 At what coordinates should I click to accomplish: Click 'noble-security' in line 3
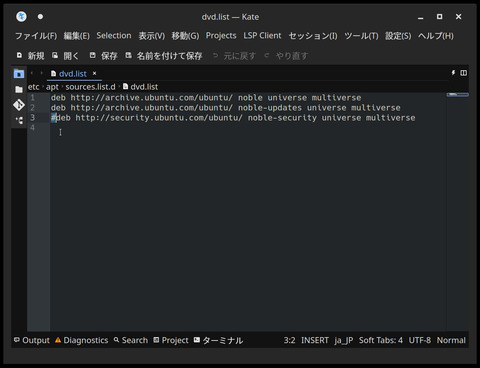[282, 118]
